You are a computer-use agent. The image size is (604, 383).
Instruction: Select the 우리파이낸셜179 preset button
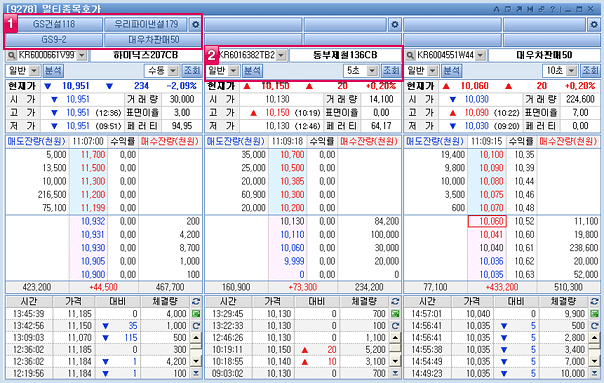146,25
